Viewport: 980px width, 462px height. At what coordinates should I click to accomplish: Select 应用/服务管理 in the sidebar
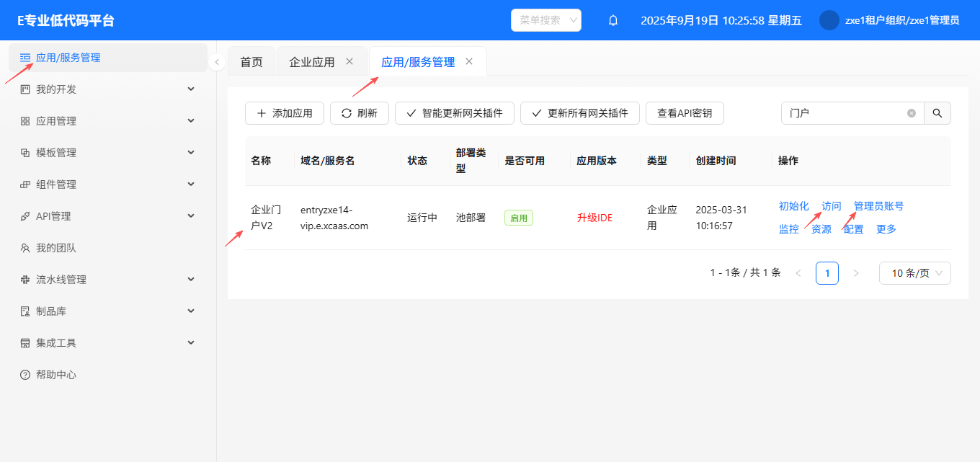tap(68, 58)
